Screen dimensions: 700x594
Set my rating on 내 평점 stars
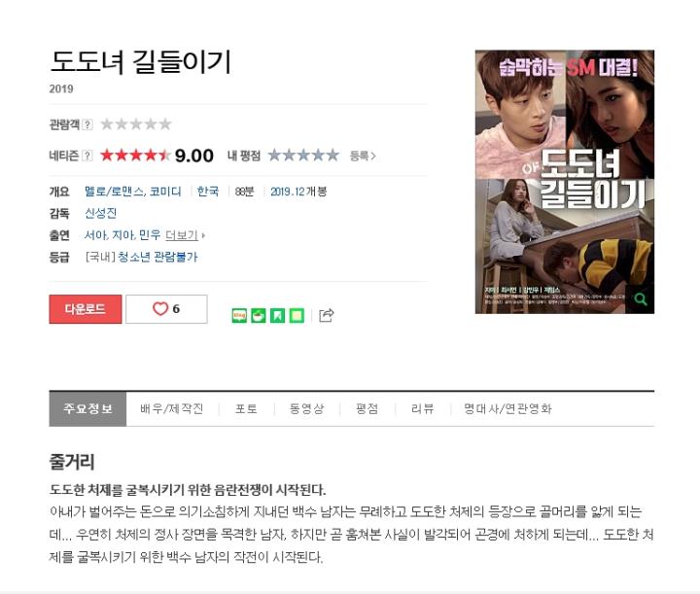click(303, 156)
